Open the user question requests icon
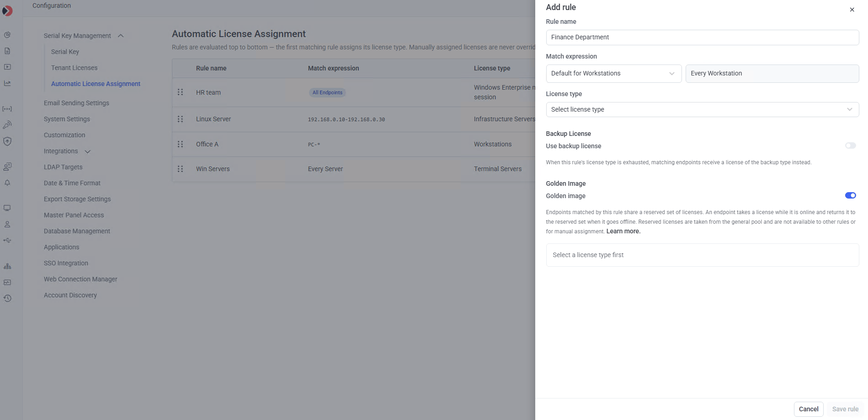Viewport: 868px width, 420px height. pos(7,167)
